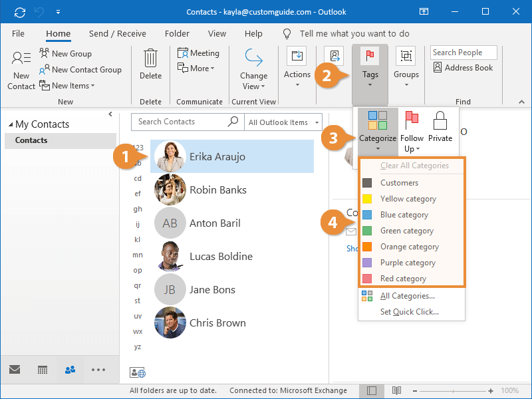
Task: Open the New Items dropdown
Action: coord(67,86)
